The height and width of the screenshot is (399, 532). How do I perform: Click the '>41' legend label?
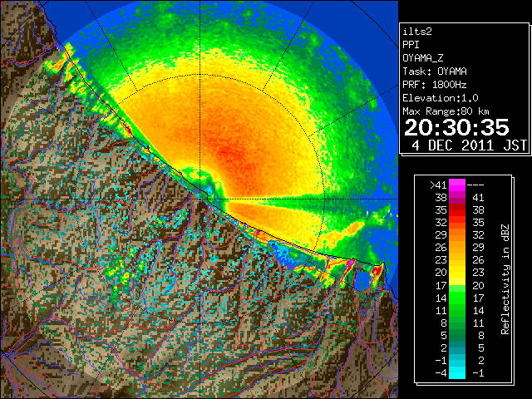438,185
